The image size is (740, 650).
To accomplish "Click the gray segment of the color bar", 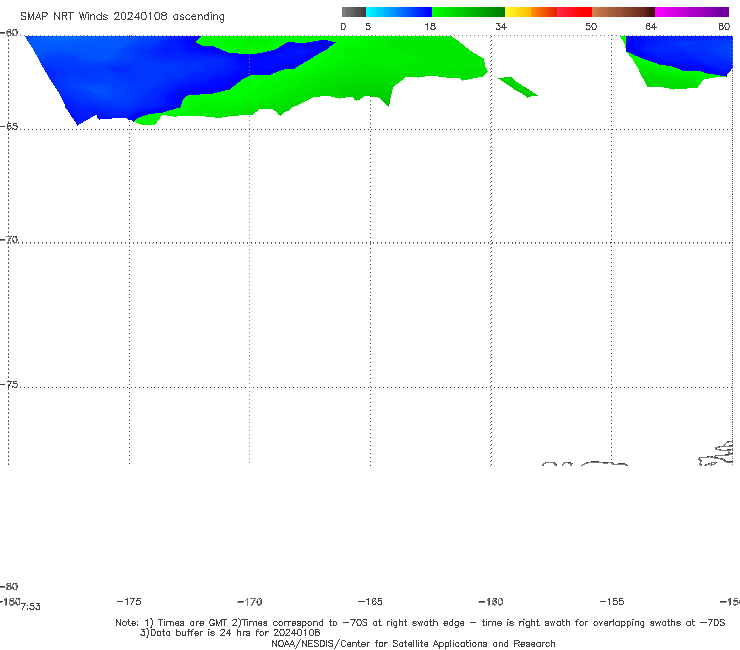I will 353,12.
